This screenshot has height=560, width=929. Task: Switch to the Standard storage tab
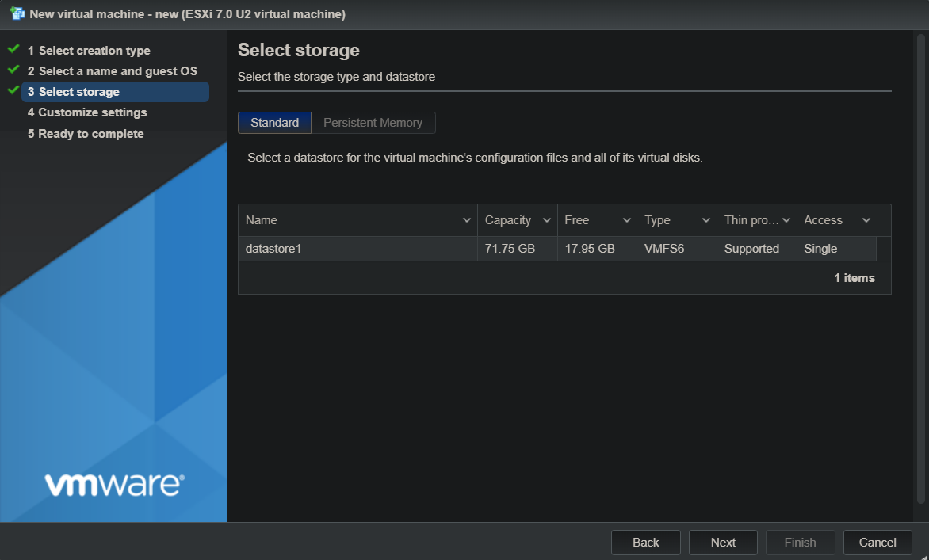[274, 123]
